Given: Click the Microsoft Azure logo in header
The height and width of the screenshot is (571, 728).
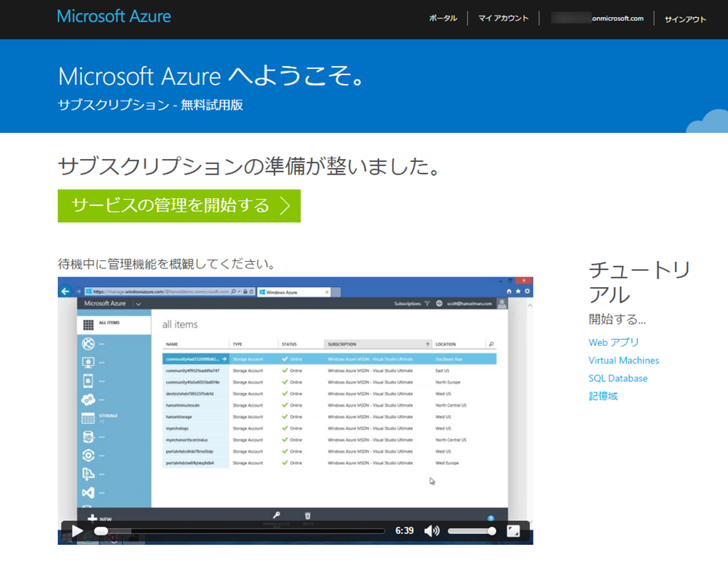Looking at the screenshot, I should [x=114, y=16].
